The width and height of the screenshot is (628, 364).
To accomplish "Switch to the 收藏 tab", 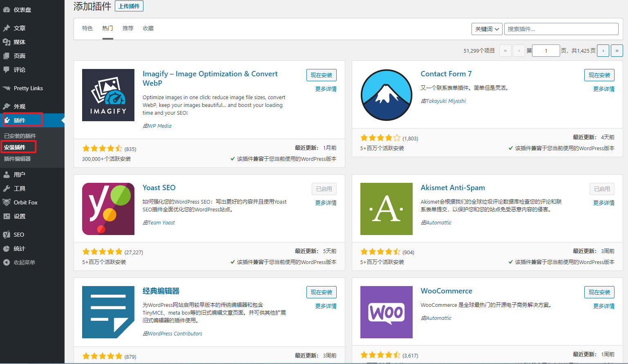I will [x=148, y=28].
